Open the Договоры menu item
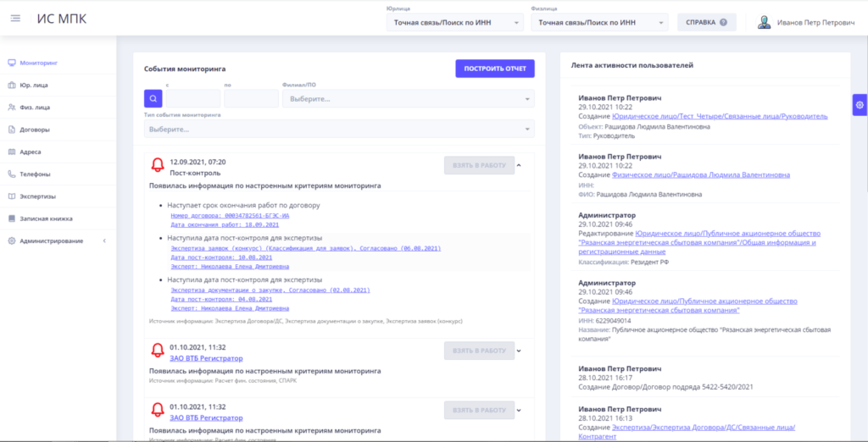The image size is (868, 442). 36,130
